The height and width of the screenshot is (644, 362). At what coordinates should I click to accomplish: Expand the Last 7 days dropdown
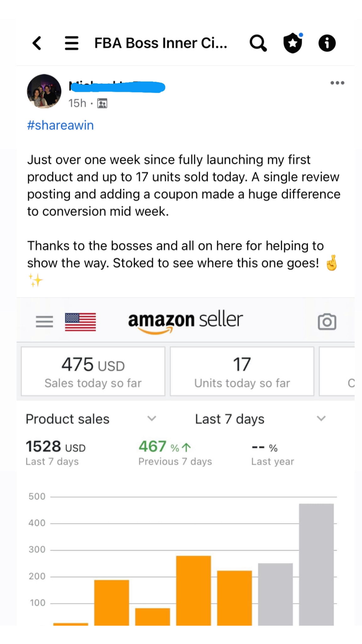click(x=321, y=419)
